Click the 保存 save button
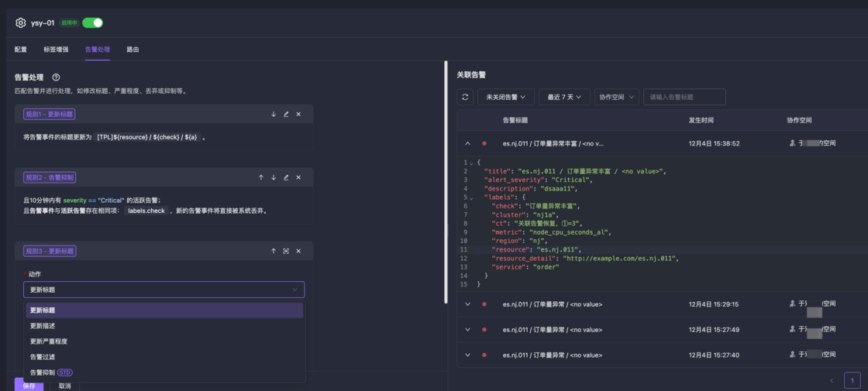Image resolution: width=868 pixels, height=391 pixels. click(29, 386)
